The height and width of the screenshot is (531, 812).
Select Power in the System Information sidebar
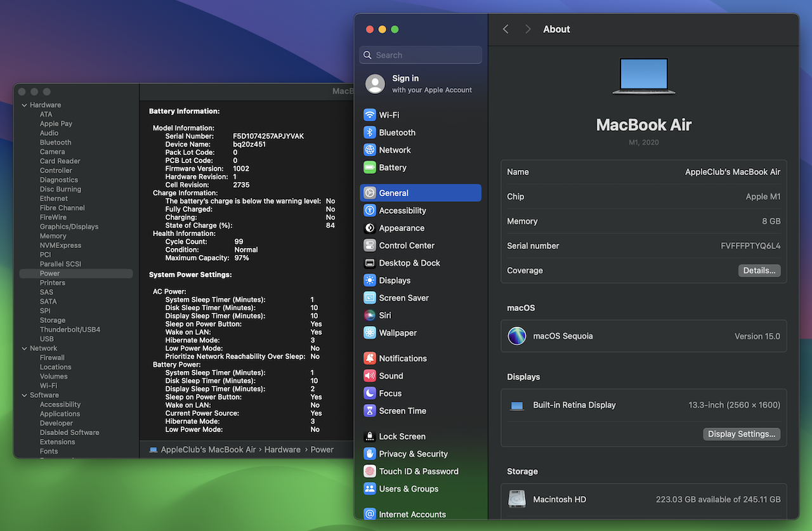76,273
